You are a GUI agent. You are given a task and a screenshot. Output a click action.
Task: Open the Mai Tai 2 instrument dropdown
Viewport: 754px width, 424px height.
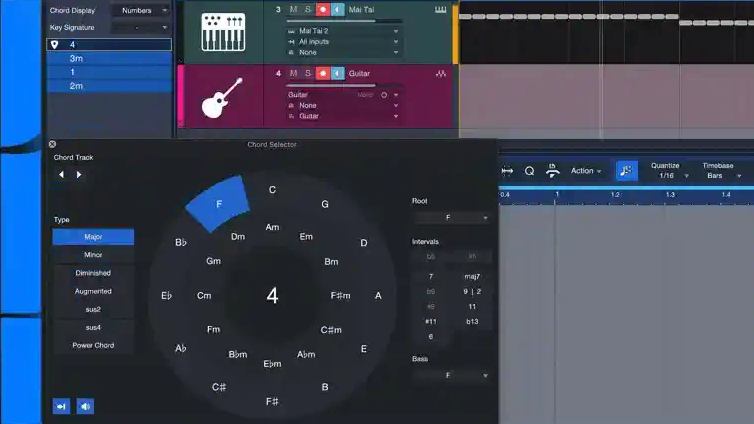[343, 31]
